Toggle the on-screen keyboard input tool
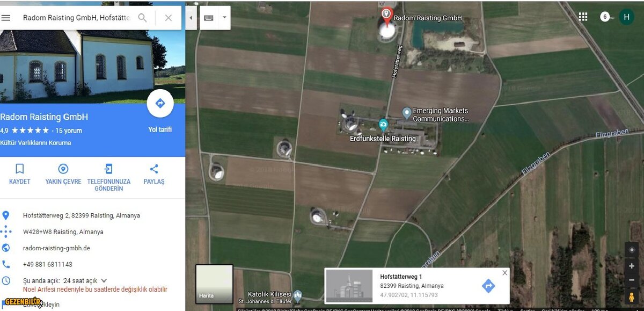The image size is (644, 311). click(209, 18)
